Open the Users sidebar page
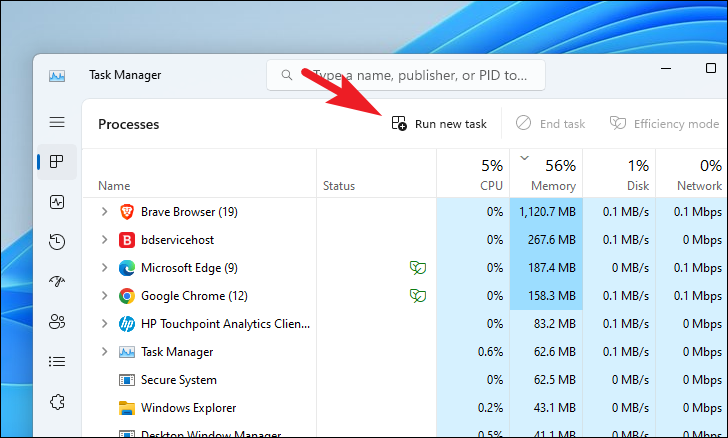This screenshot has width=728, height=438. (x=57, y=321)
